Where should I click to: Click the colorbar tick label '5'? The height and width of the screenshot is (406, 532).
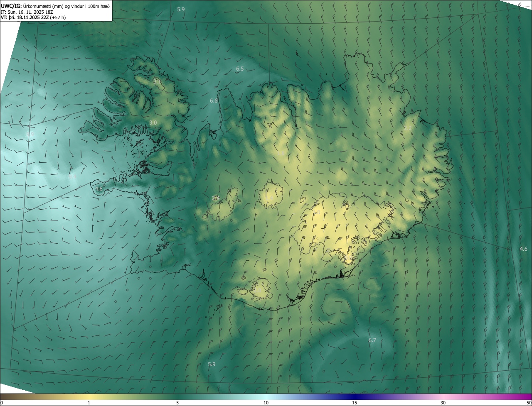[x=177, y=403]
